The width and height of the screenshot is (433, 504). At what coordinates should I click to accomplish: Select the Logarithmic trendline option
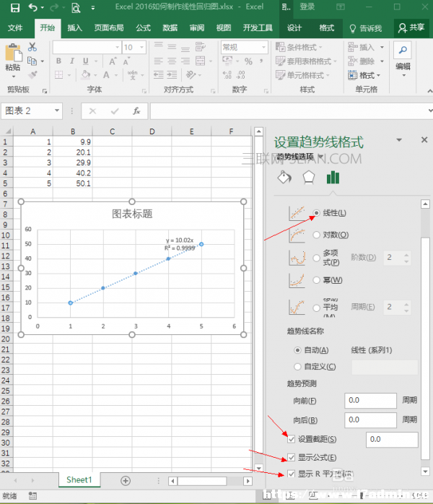(x=316, y=235)
